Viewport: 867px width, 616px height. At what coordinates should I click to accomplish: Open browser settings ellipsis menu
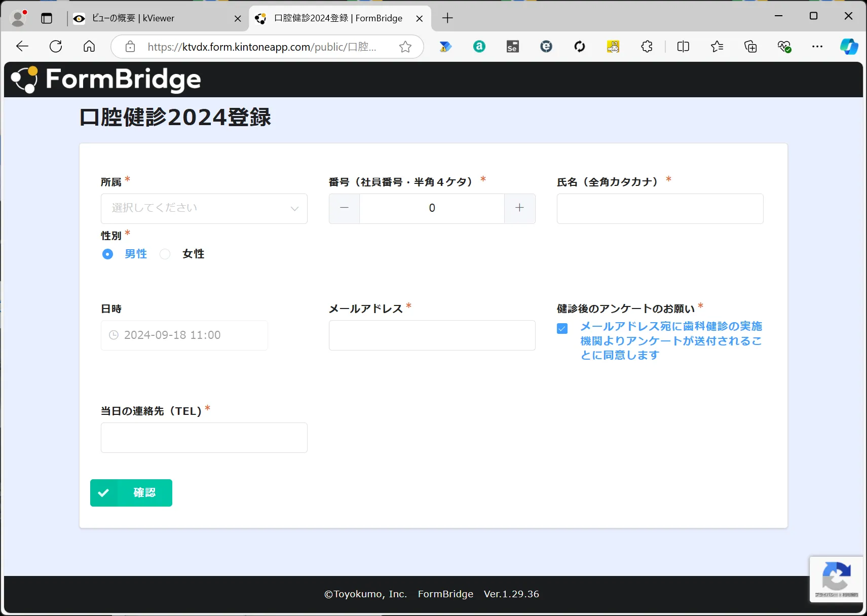point(817,47)
